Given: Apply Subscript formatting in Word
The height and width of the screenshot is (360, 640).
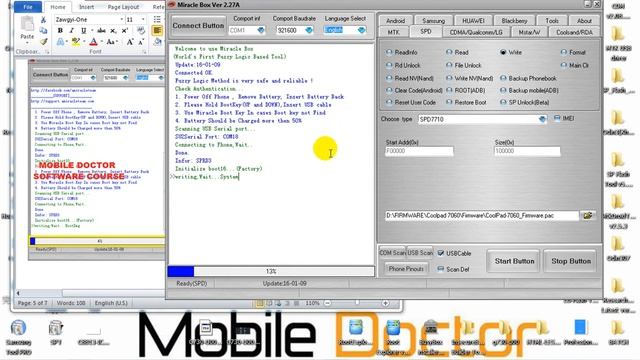Looking at the screenshot, I should 113,31.
